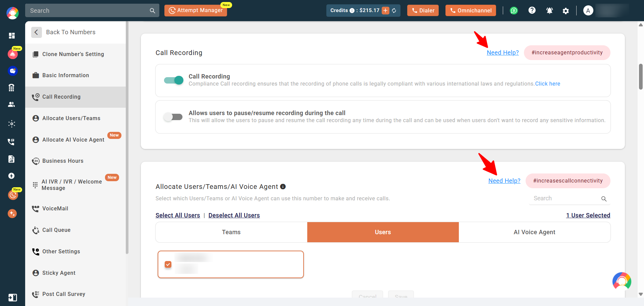Click Need Help link for Allocate Users
The width and height of the screenshot is (644, 306).
coord(504,181)
